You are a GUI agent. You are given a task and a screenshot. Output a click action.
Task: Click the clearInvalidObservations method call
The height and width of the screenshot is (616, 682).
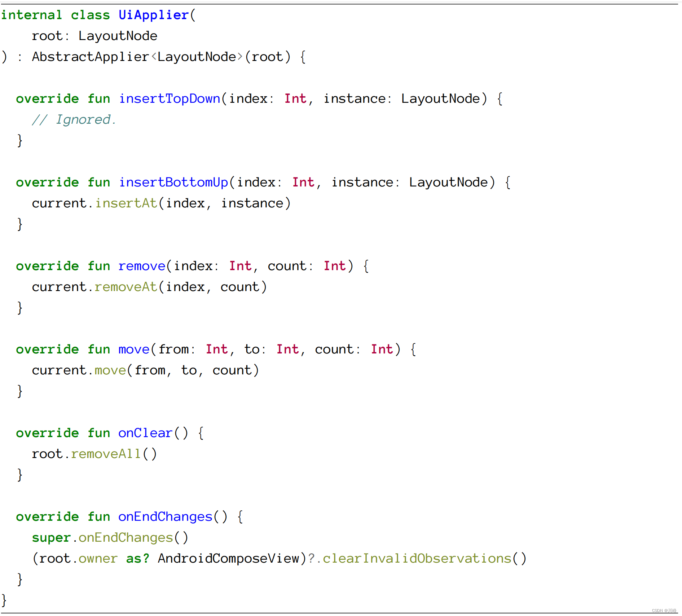pyautogui.click(x=417, y=559)
